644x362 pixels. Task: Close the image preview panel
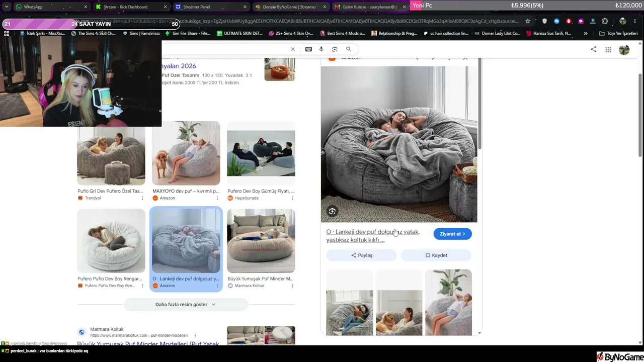465,58
